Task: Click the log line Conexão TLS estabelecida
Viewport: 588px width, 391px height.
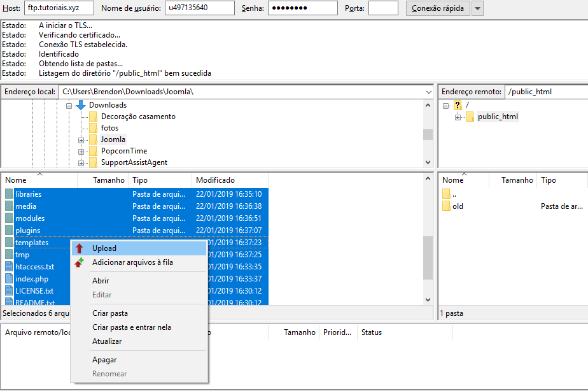Action: (83, 45)
